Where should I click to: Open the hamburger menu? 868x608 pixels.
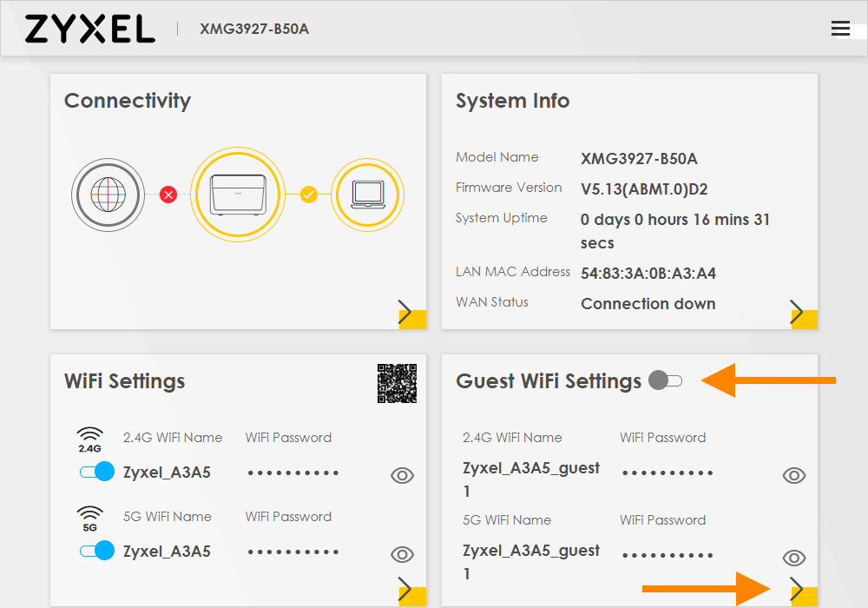click(840, 29)
